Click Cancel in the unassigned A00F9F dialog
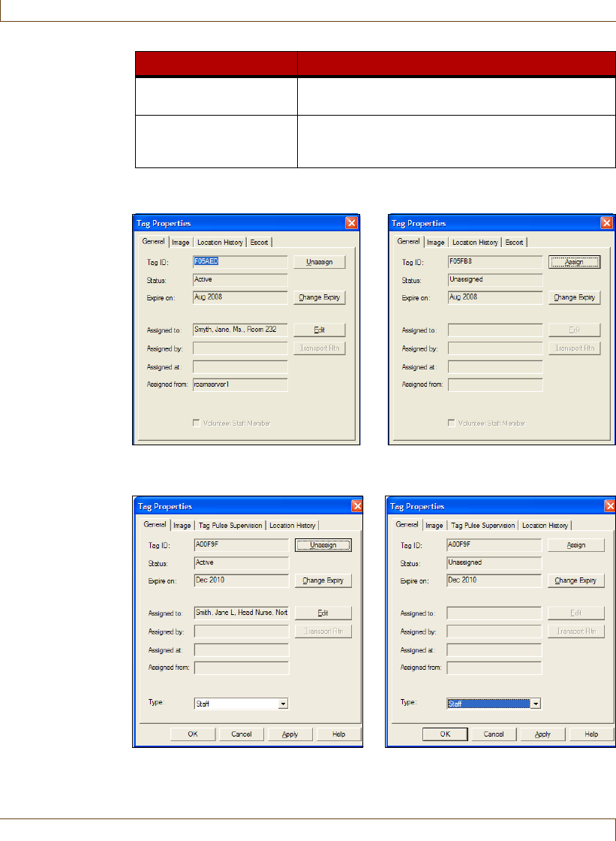The height and width of the screenshot is (841, 616). [x=494, y=734]
